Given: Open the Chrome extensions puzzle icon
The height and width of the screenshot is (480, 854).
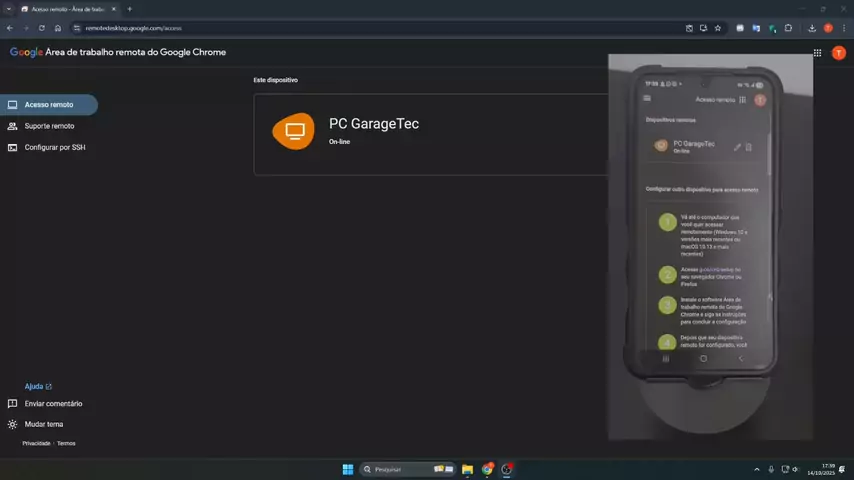Looking at the screenshot, I should click(788, 28).
